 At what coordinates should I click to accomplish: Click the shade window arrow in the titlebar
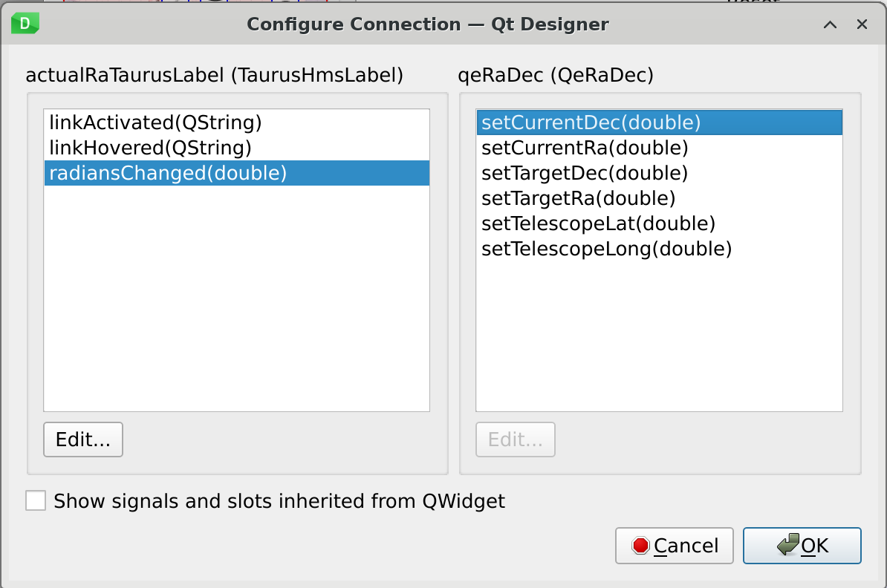(830, 24)
